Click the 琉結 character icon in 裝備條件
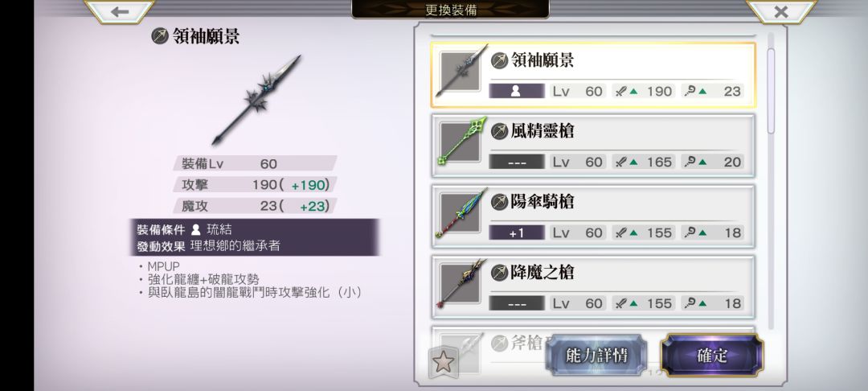 pyautogui.click(x=195, y=230)
